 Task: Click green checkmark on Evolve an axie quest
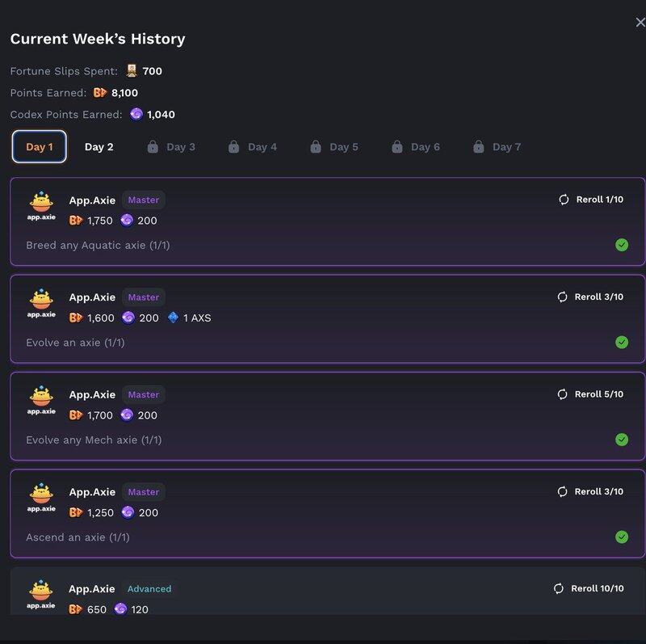tap(622, 343)
